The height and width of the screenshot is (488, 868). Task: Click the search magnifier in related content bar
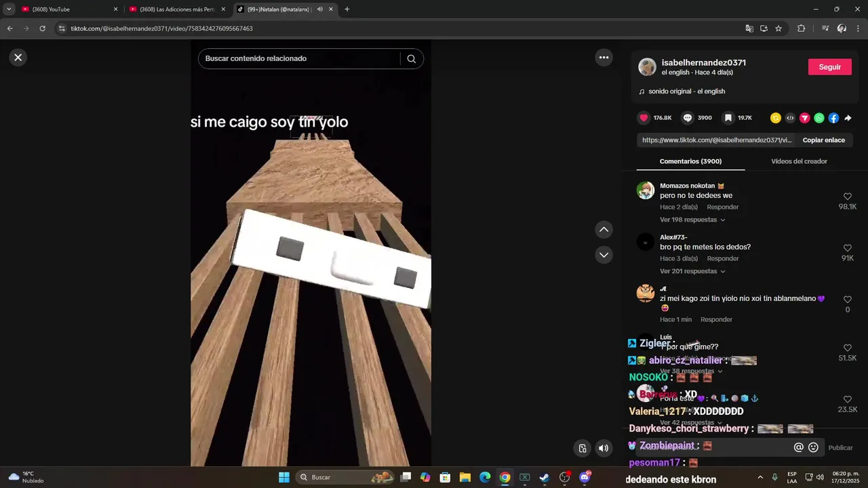411,59
